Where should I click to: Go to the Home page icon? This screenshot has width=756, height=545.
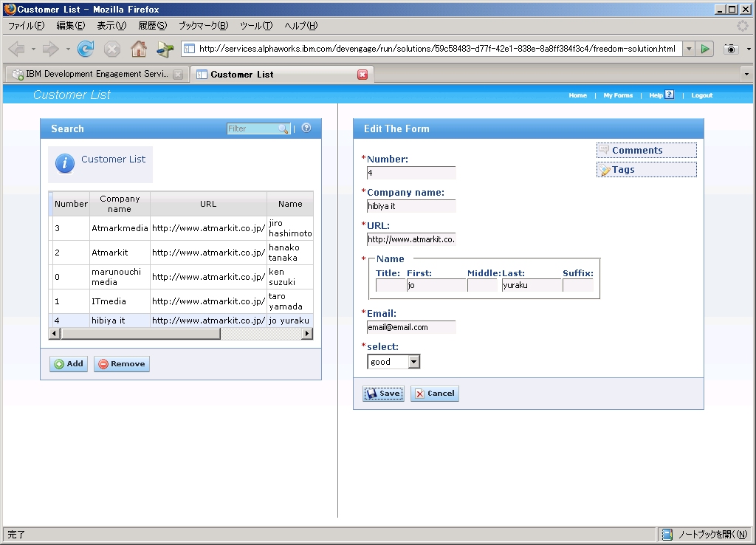[x=138, y=49]
